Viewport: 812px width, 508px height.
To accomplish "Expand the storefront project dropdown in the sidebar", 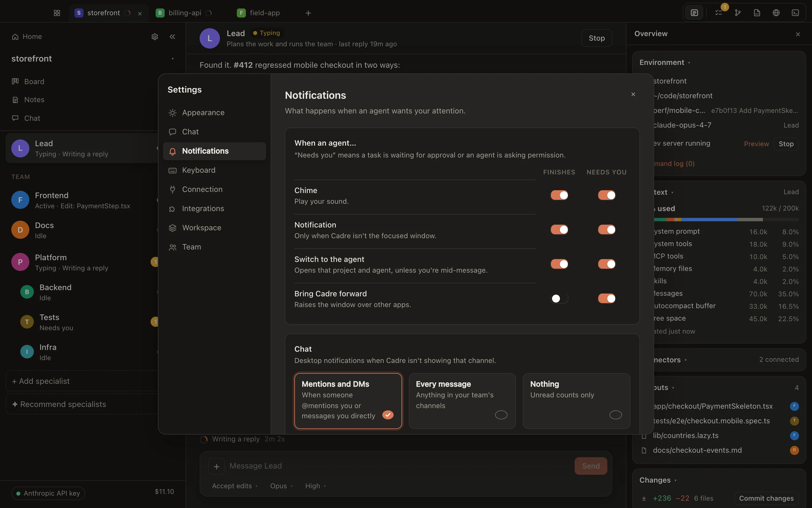I will (173, 59).
